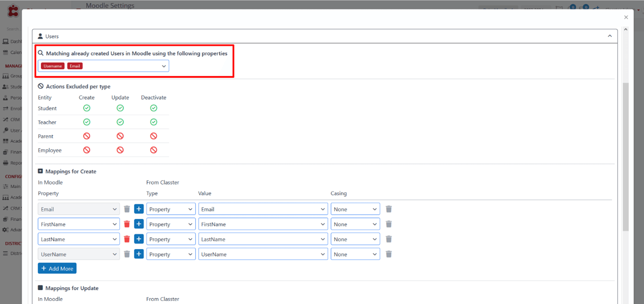Viewport: 644px width, 304px height.
Task: Click grey trash icon beside UserName property
Action: pyautogui.click(x=127, y=254)
